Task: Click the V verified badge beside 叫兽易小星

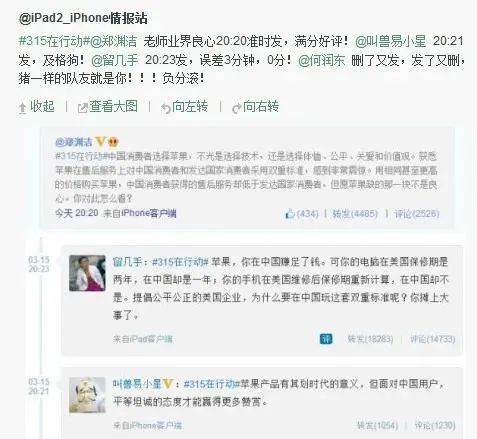Action: pos(167,384)
